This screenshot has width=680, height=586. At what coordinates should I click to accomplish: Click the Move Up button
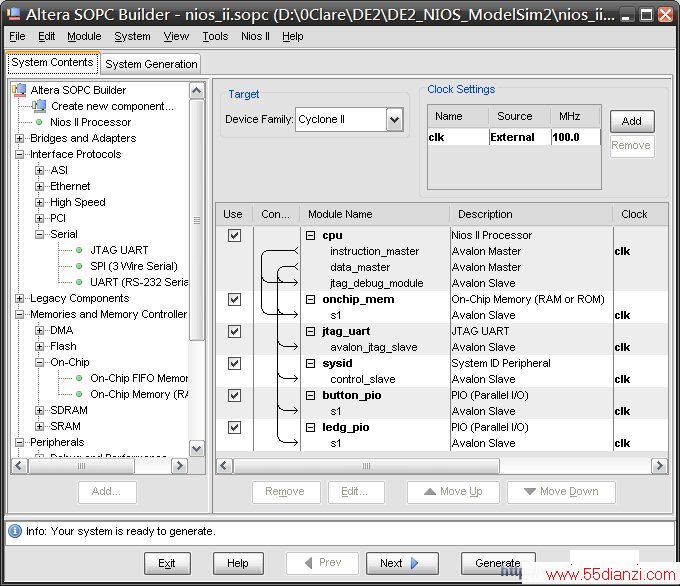pos(453,492)
